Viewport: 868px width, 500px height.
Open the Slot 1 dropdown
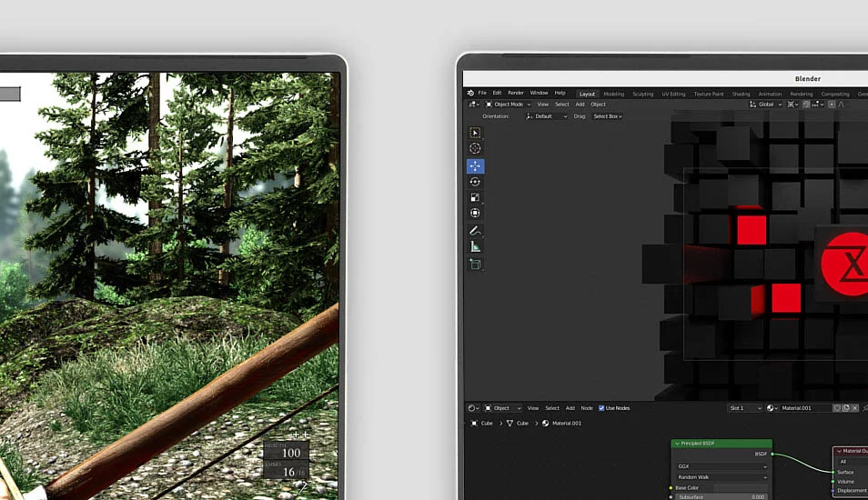tap(745, 408)
